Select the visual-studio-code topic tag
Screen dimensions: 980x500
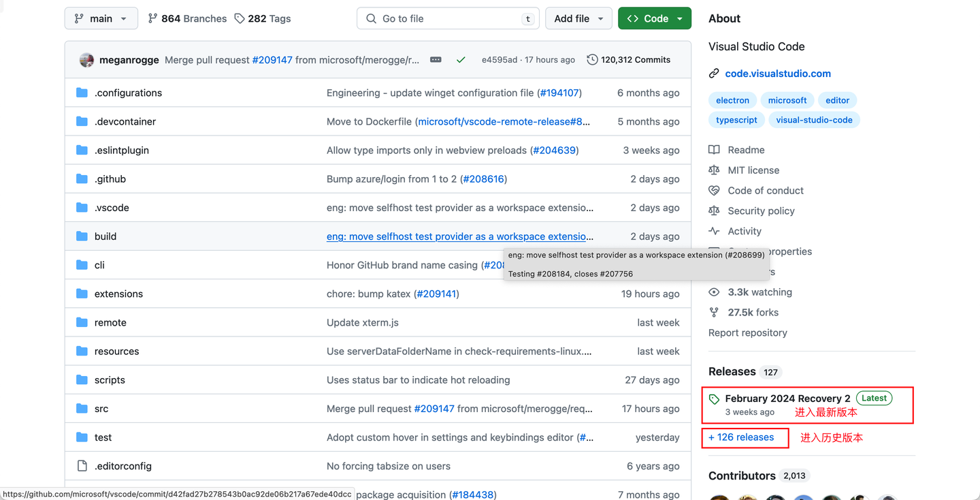coord(814,120)
